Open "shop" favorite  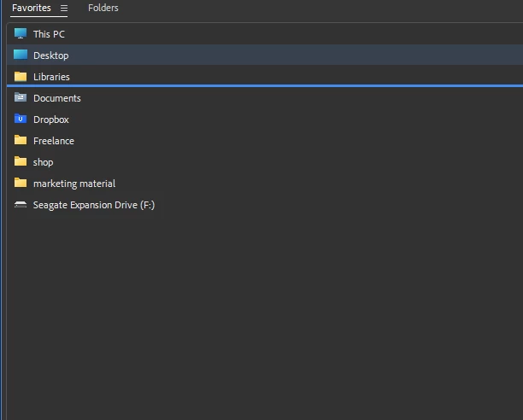coord(43,162)
